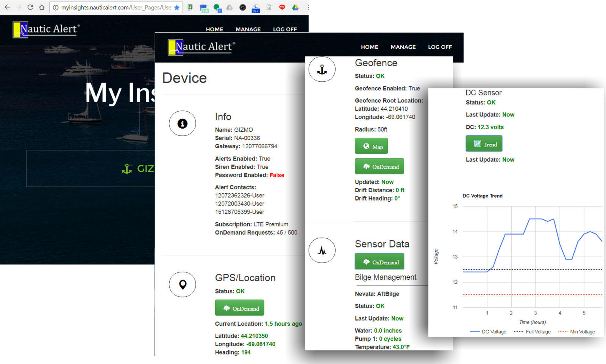Open the Google Drive extension icon
606x364 pixels.
tap(295, 7)
